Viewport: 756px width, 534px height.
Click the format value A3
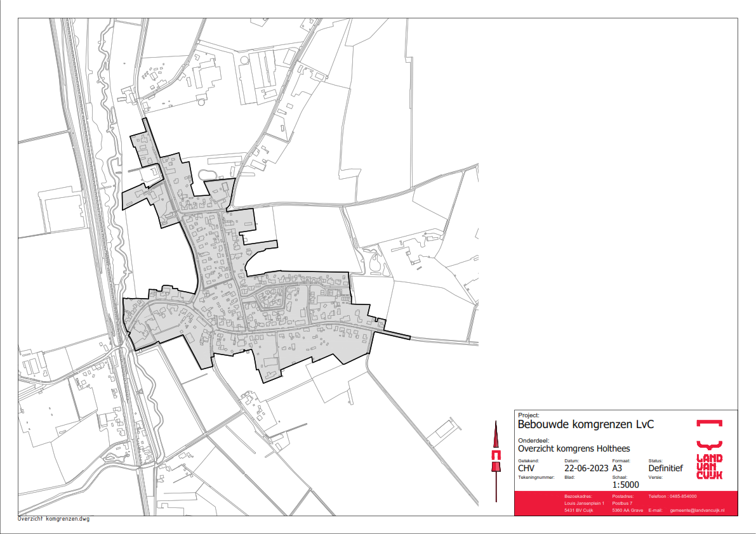pos(618,469)
